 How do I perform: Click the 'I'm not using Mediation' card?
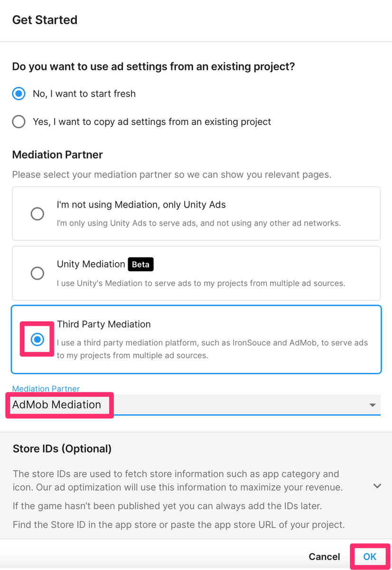pyautogui.click(x=196, y=213)
